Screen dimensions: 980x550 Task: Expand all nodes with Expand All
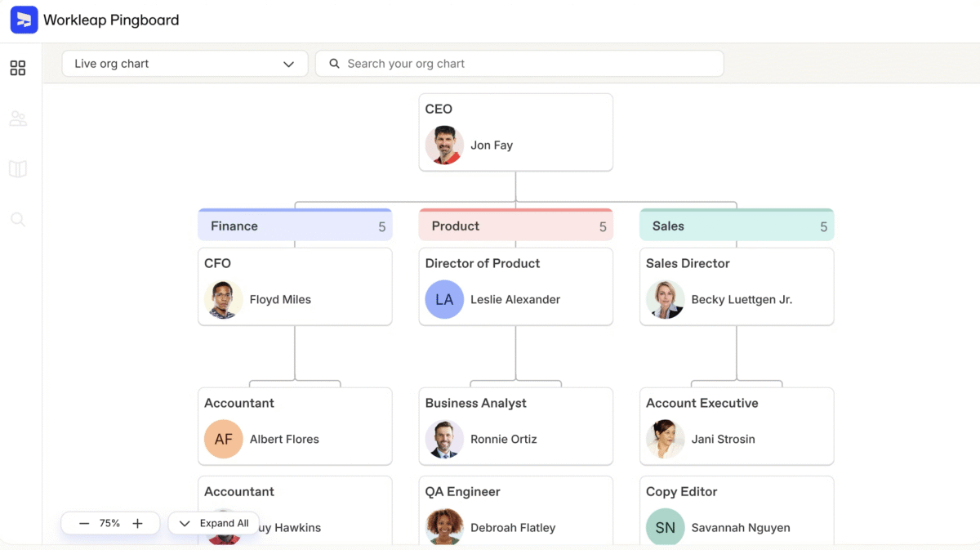(x=214, y=523)
